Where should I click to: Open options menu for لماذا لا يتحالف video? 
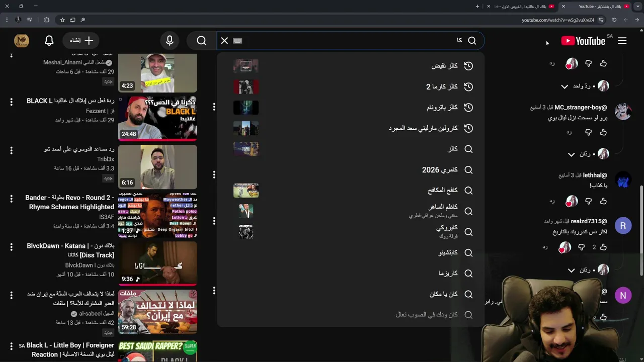coord(11,295)
